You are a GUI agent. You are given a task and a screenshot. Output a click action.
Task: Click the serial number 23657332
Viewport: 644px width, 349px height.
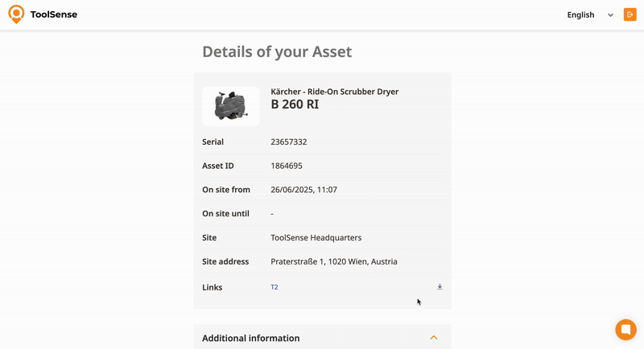(288, 142)
